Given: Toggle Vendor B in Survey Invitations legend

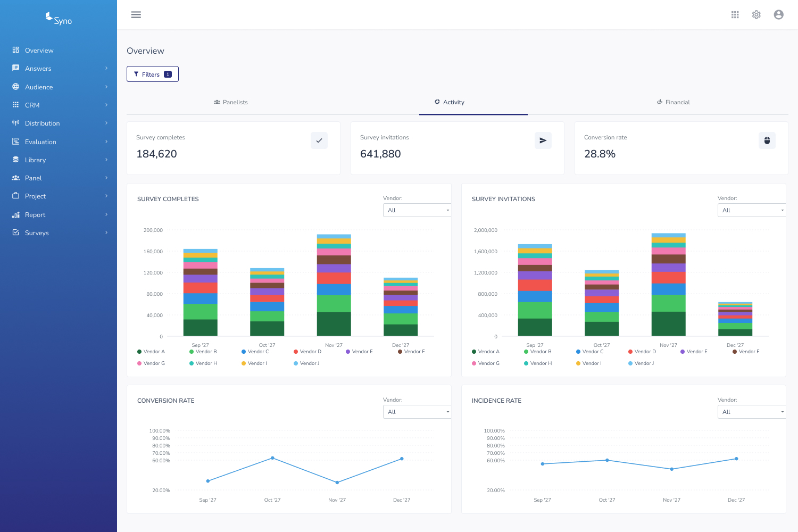Looking at the screenshot, I should point(538,352).
